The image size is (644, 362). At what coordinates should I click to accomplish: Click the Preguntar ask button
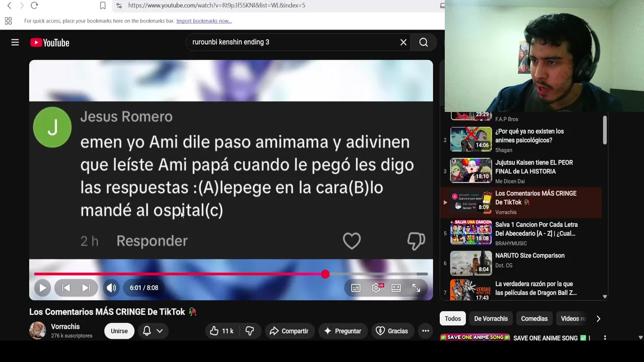(343, 331)
